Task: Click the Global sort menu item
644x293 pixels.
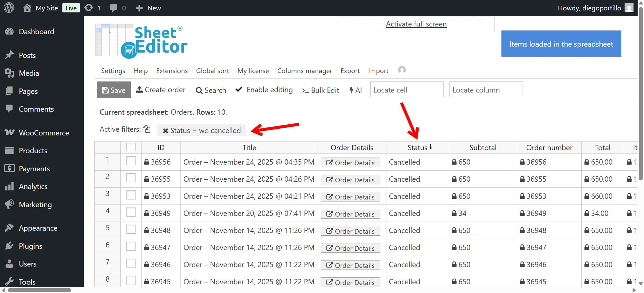Action: [212, 71]
